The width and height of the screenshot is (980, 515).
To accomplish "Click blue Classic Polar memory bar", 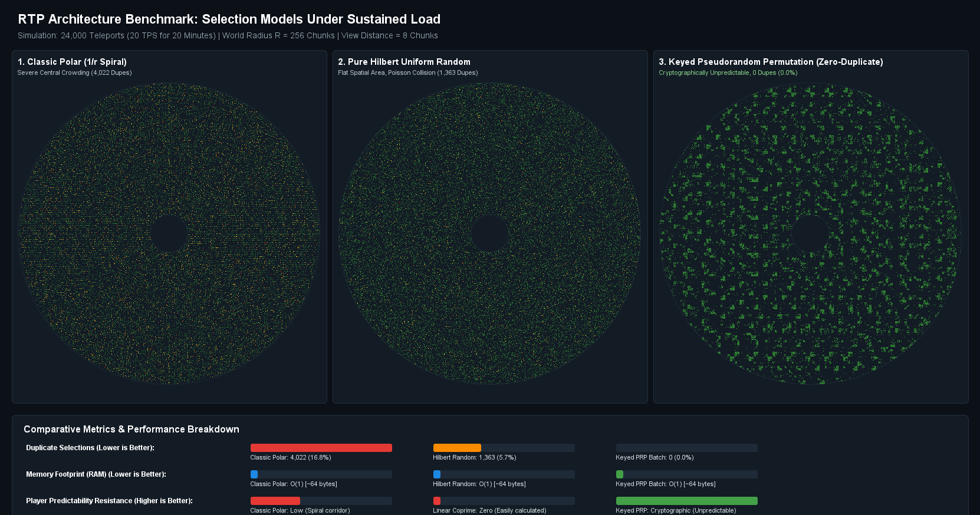I will point(254,474).
